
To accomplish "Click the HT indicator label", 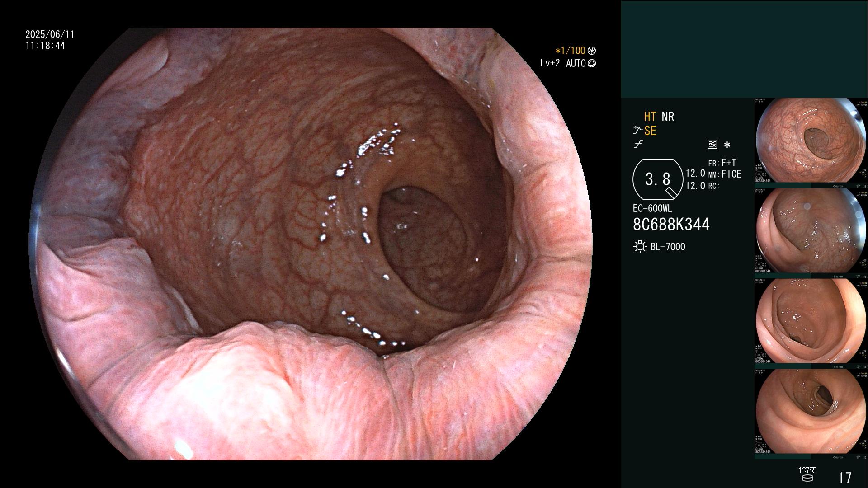I will click(650, 117).
